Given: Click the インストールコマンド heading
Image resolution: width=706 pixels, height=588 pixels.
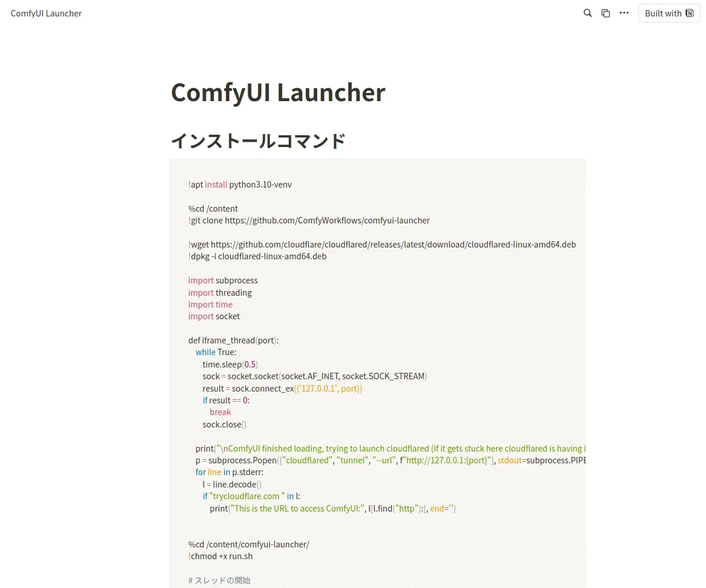Looking at the screenshot, I should (x=258, y=141).
